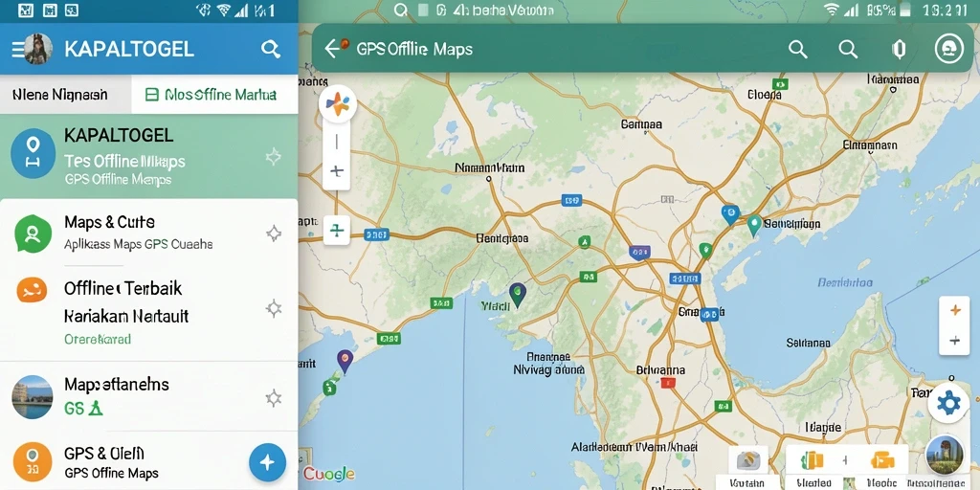Tap the orange icon for Offline Terbaik
980x490 pixels.
click(32, 290)
